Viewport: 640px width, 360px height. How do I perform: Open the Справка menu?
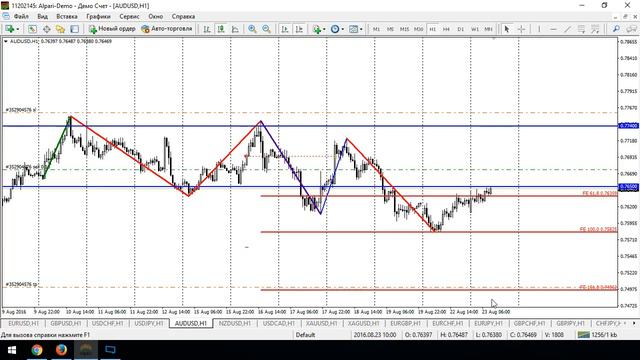tap(183, 17)
